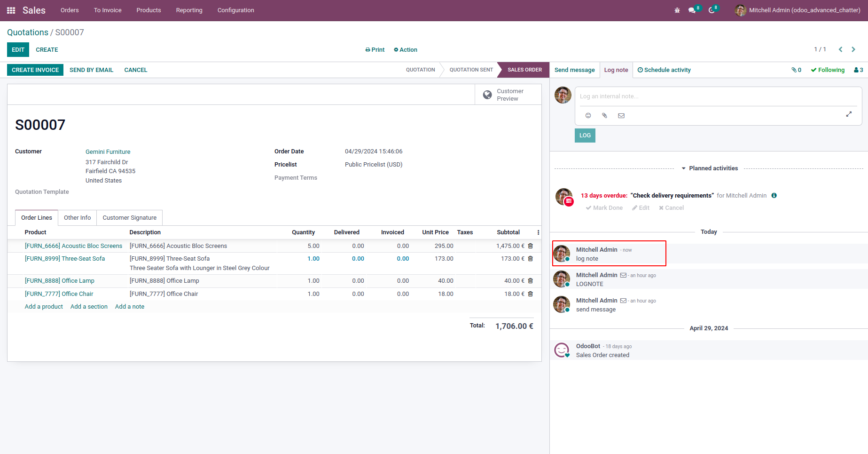The width and height of the screenshot is (868, 454).
Task: Sort order lines by Quantity column header
Action: (304, 232)
